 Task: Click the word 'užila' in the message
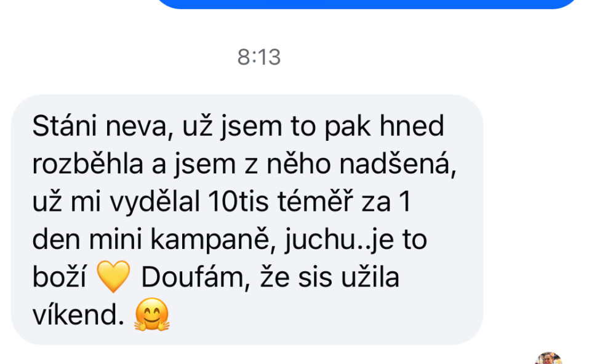point(370,277)
